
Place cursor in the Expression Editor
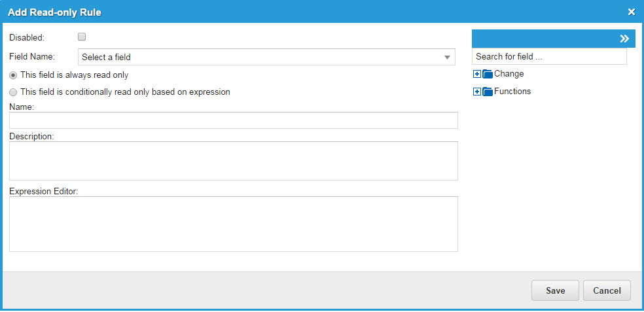[233, 224]
